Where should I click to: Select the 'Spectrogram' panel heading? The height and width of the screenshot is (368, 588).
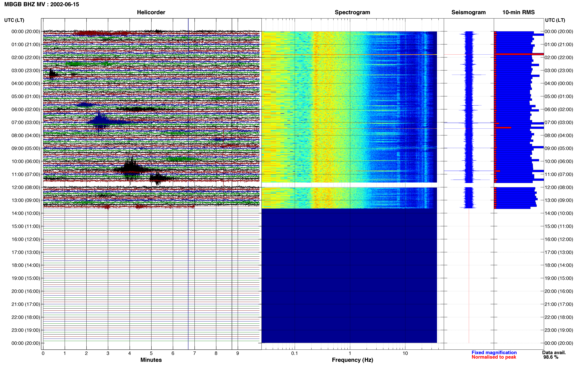point(352,12)
